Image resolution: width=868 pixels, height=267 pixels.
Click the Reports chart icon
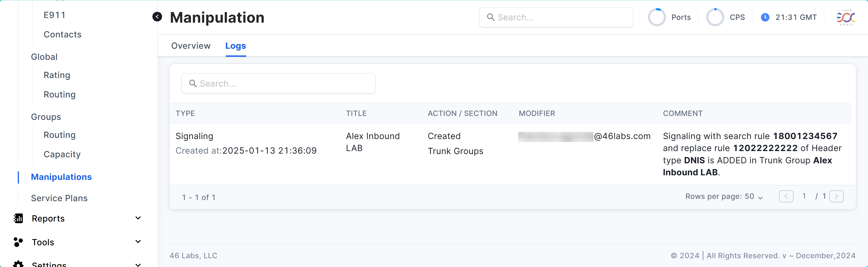coord(18,218)
